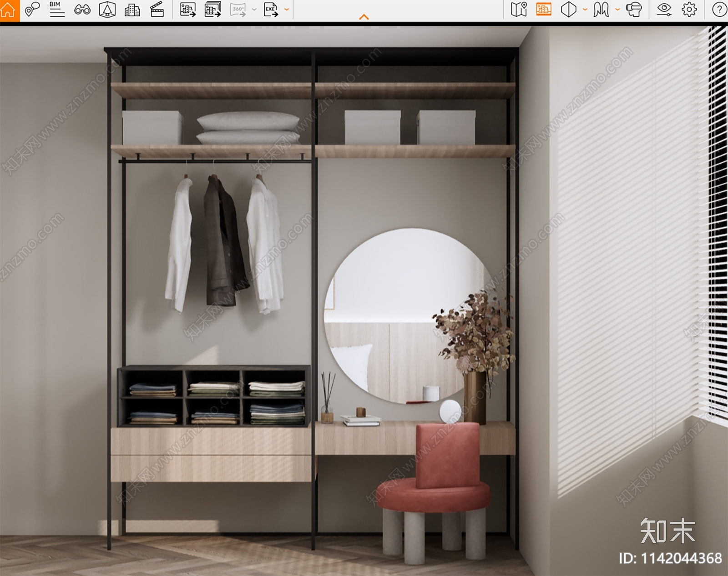Click the walk and fly mode icon
Image resolution: width=728 pixels, height=576 pixels.
[601, 10]
